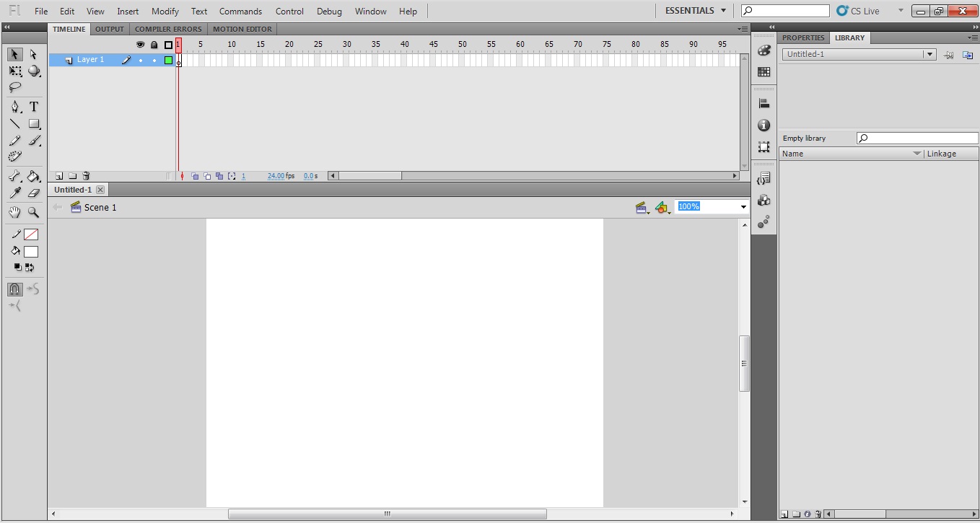The height and width of the screenshot is (523, 980).
Task: Open the Library document selector dropdown
Action: coord(929,53)
